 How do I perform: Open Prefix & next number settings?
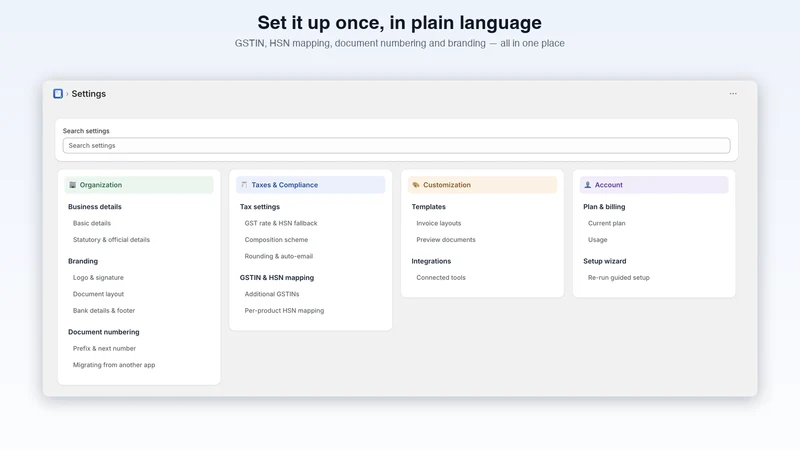[x=105, y=349]
